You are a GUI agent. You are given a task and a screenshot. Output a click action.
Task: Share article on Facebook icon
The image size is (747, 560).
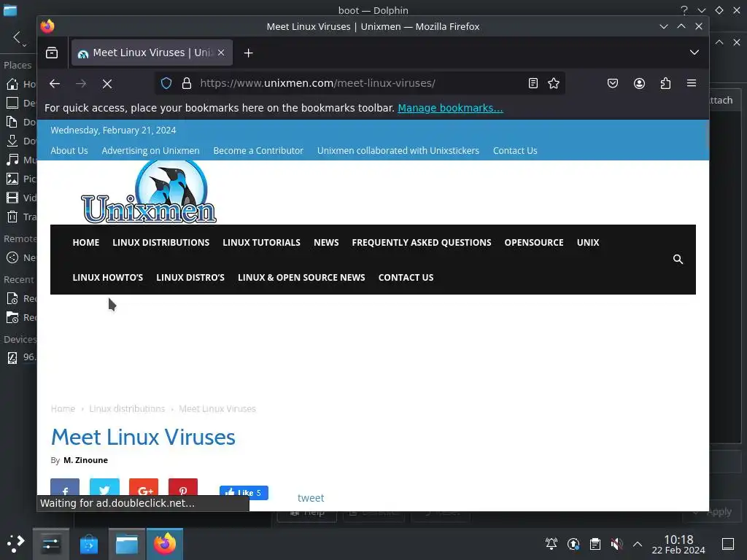tap(65, 489)
